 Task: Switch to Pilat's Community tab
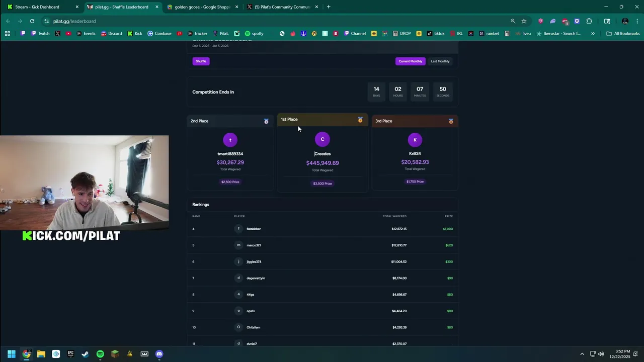[282, 7]
